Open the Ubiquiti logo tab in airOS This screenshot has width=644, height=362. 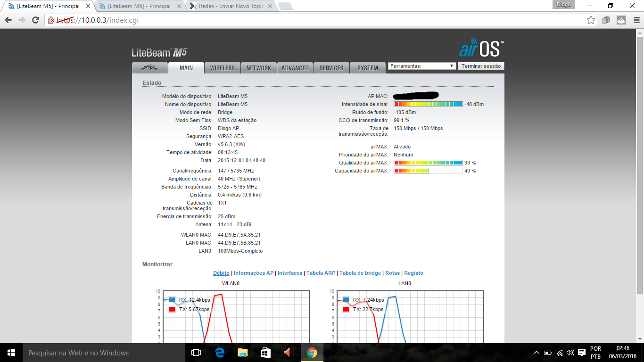(150, 68)
